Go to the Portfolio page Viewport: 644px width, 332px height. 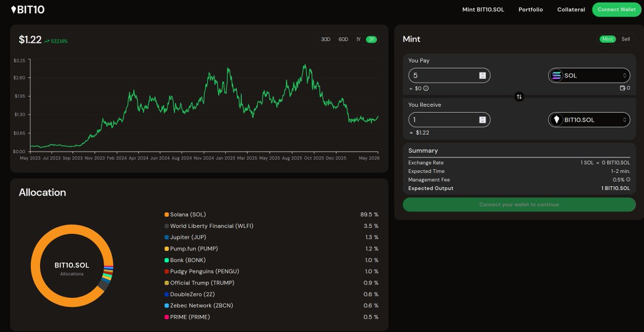[531, 10]
